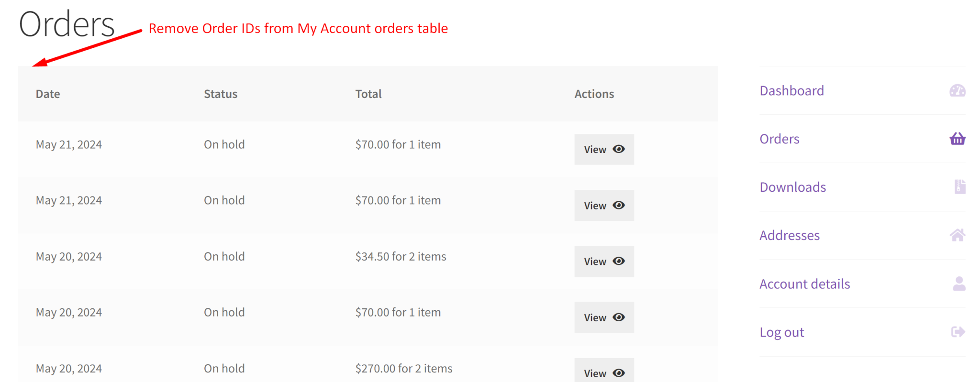This screenshot has height=382, width=980.
Task: Click the Total column header
Action: pos(368,94)
